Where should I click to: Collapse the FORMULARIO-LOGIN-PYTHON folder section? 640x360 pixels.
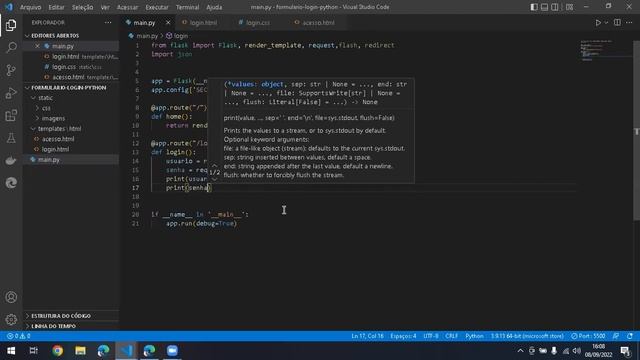pos(71,88)
